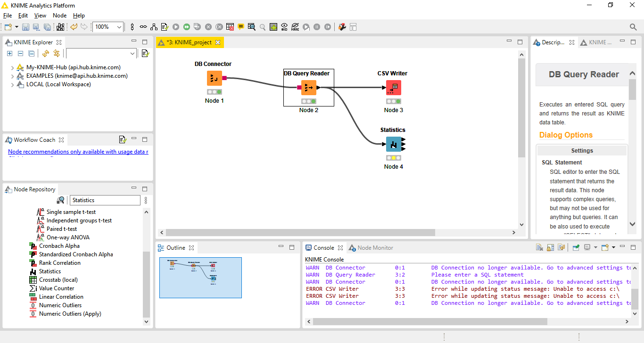
Task: Click the Execute all executable nodes icon
Action: coord(187,27)
